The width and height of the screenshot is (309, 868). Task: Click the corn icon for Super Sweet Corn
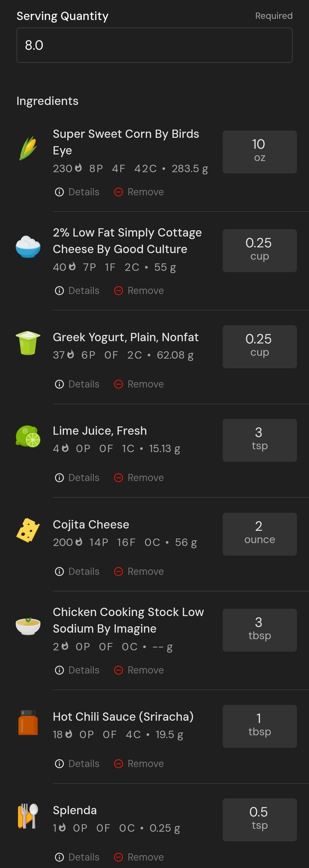point(28,148)
